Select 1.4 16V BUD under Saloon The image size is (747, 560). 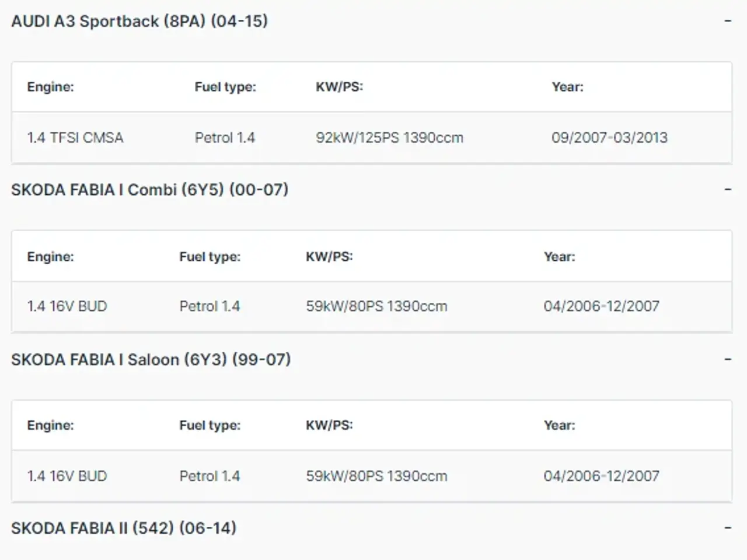[67, 476]
